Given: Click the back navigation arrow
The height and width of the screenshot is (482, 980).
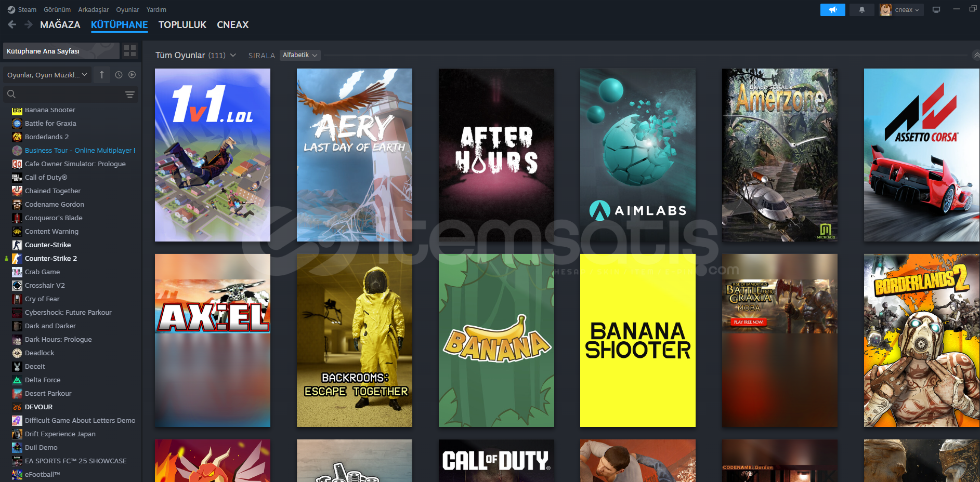Looking at the screenshot, I should (12, 24).
